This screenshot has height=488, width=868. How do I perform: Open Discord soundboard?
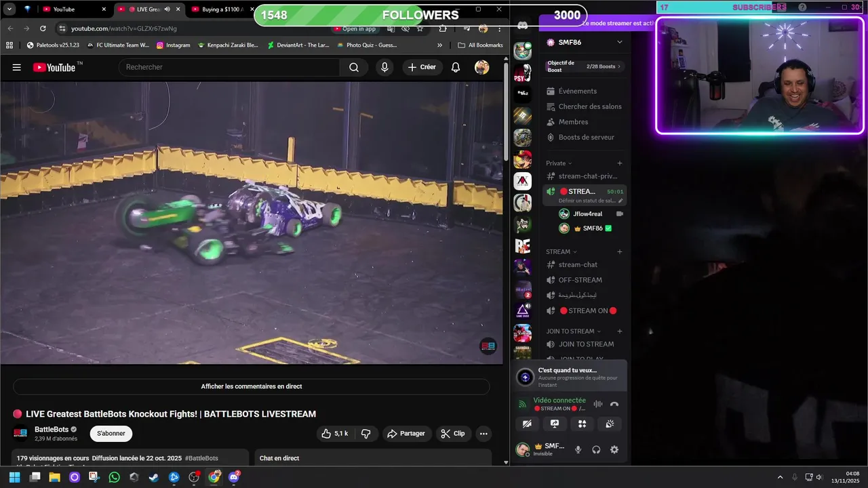[610, 424]
